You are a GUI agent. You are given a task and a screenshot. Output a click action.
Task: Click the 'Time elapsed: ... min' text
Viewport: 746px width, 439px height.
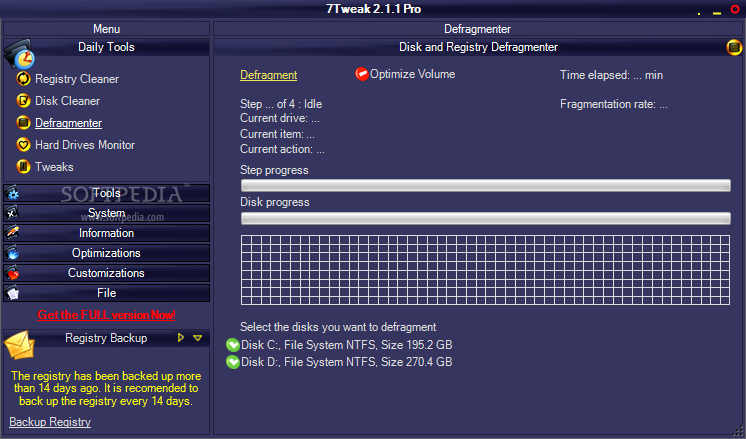click(611, 75)
